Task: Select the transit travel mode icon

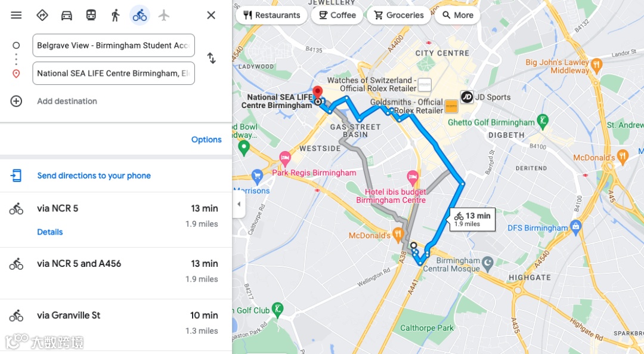Action: tap(91, 15)
